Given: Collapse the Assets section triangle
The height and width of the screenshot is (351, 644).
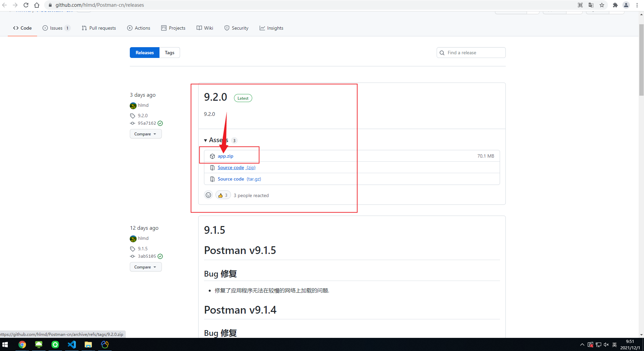Looking at the screenshot, I should pyautogui.click(x=205, y=140).
